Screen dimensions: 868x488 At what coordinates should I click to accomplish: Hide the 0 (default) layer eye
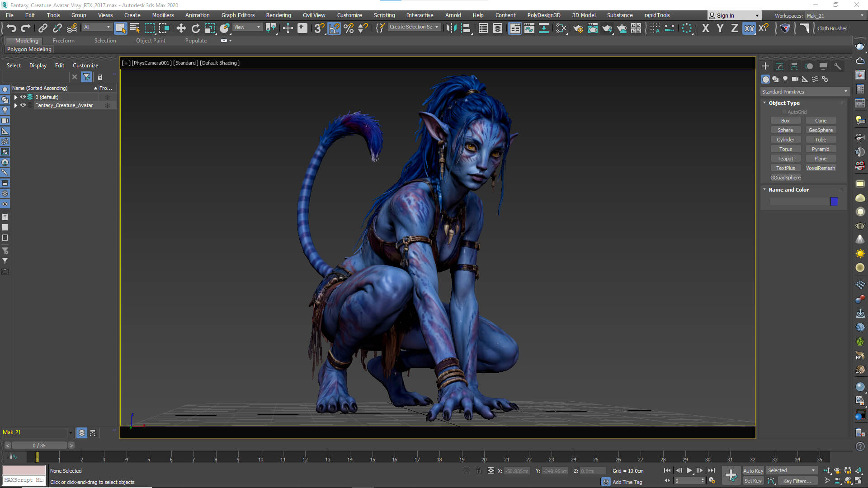[x=23, y=97]
